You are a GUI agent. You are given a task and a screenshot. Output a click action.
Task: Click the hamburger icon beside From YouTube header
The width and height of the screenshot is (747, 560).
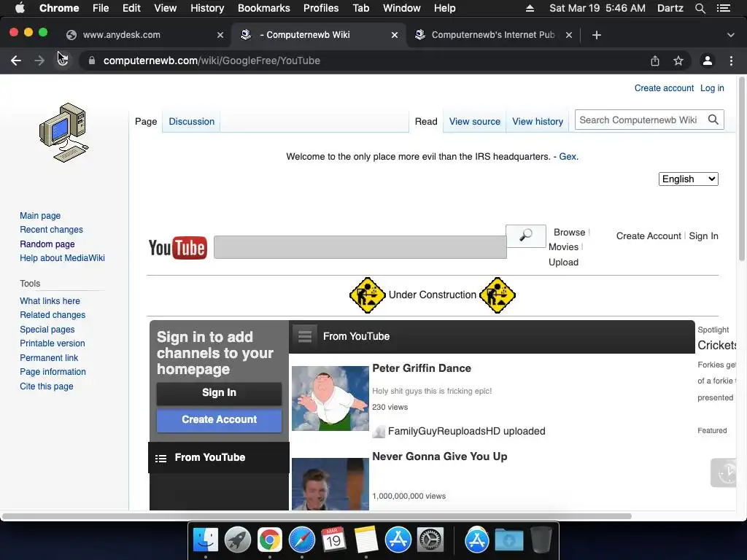coord(305,336)
